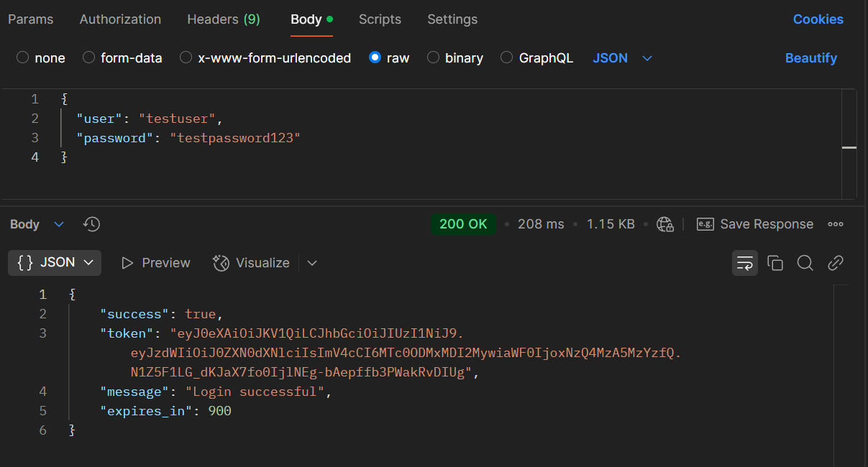868x467 pixels.
Task: Expand the Body response view selector
Action: pos(37,224)
